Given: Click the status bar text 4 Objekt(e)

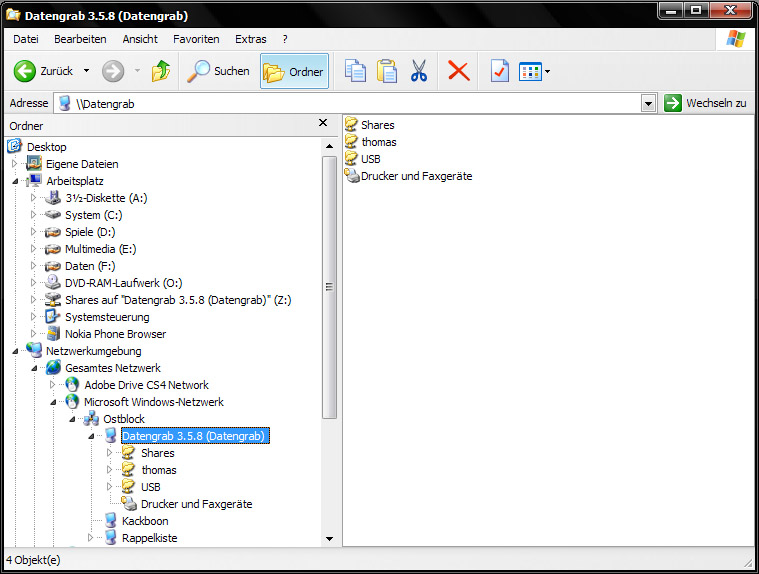Looking at the screenshot, I should [33, 560].
